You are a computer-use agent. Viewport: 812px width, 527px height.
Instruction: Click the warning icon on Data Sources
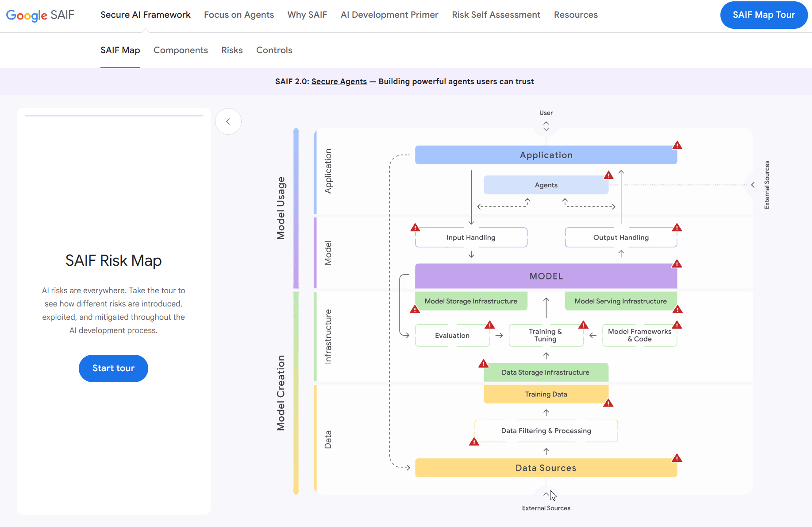pos(677,458)
